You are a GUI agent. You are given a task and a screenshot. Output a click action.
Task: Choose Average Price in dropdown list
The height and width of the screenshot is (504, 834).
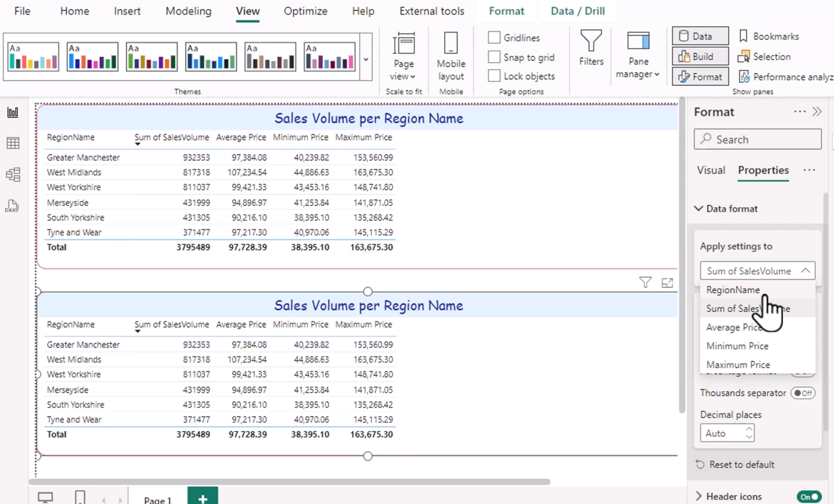coord(757,327)
